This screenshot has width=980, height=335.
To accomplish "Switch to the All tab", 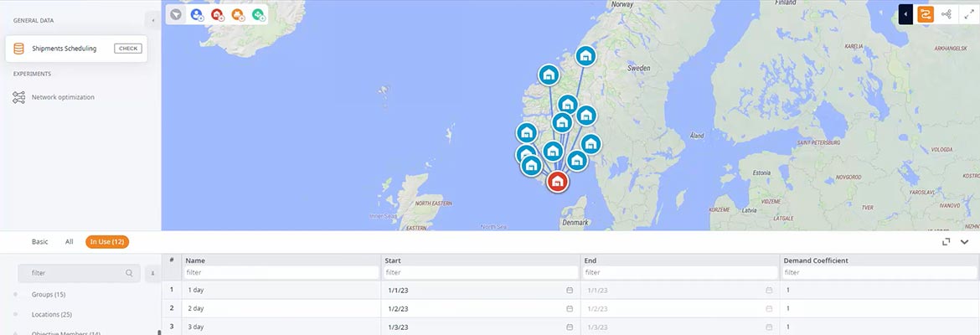I will pos(70,241).
